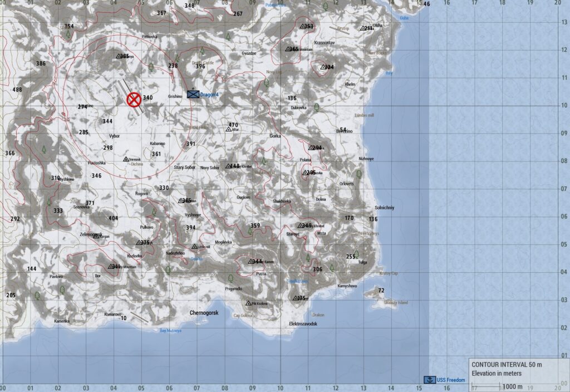Click the hill triangle at elevation 211 near Olsha
Screen dimensions: 570x392
tap(363, 28)
